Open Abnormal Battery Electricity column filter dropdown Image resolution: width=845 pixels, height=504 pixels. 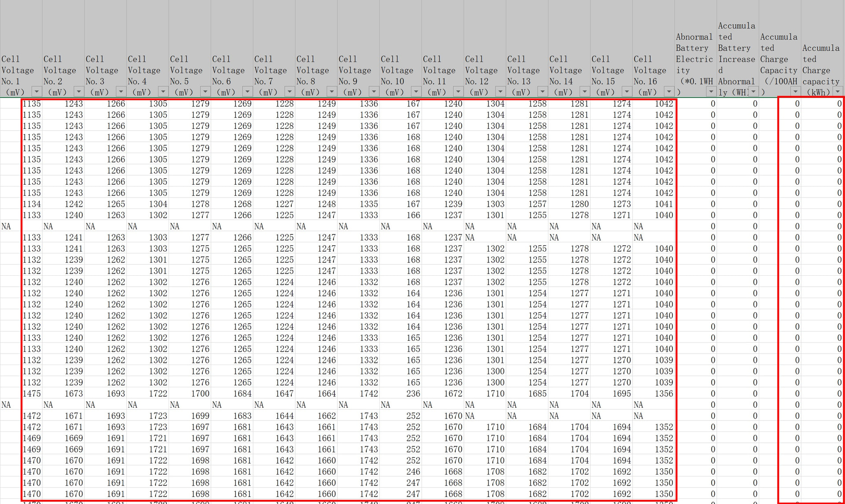point(711,91)
